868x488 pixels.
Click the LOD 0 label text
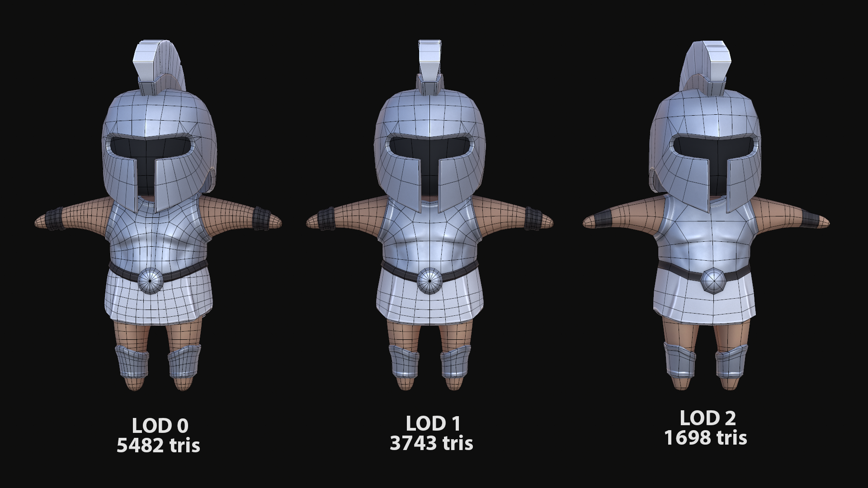(160, 426)
